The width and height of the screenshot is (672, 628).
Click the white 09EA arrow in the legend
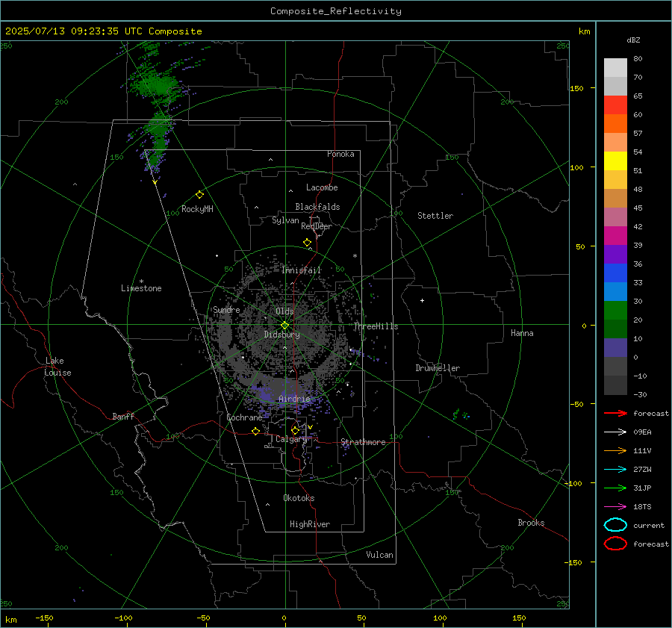[x=615, y=432]
